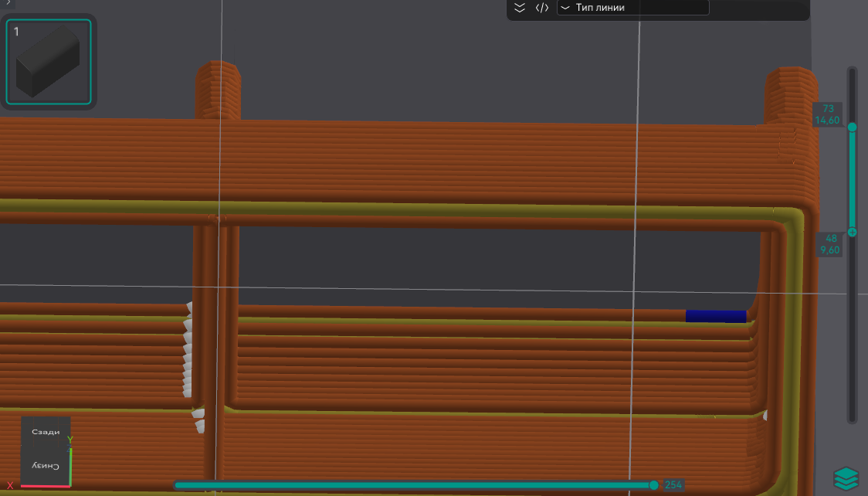Grab the upper layer slider handle at 73
Viewport: 868px width, 496px height.
[853, 127]
